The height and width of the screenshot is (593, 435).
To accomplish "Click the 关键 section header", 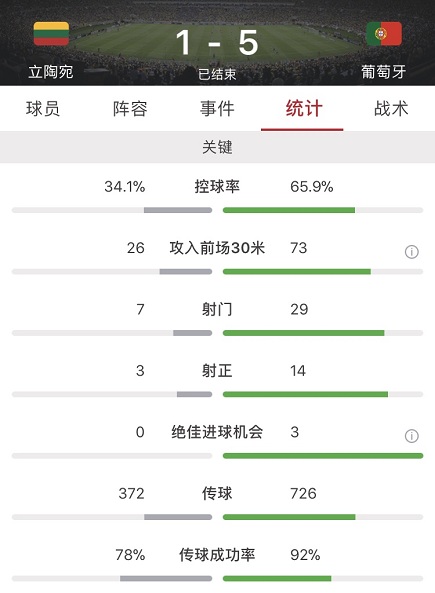I will (217, 147).
